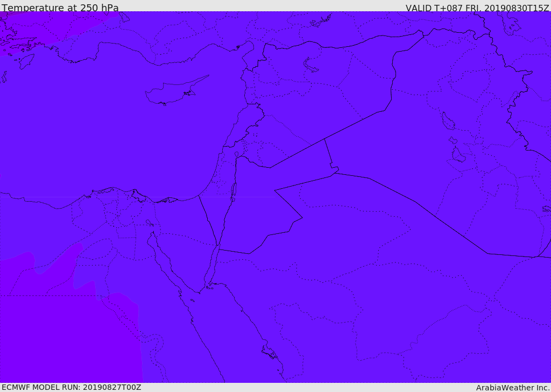Click the 'VALID T+087 FRI. 20190830T15Z' label
Screen dimensions: 551x392
(477, 8)
